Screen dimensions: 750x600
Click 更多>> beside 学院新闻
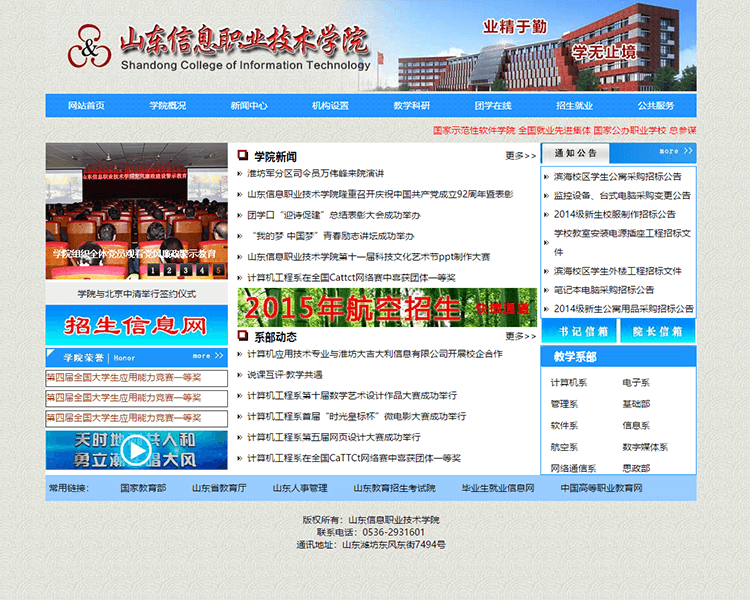pos(520,156)
